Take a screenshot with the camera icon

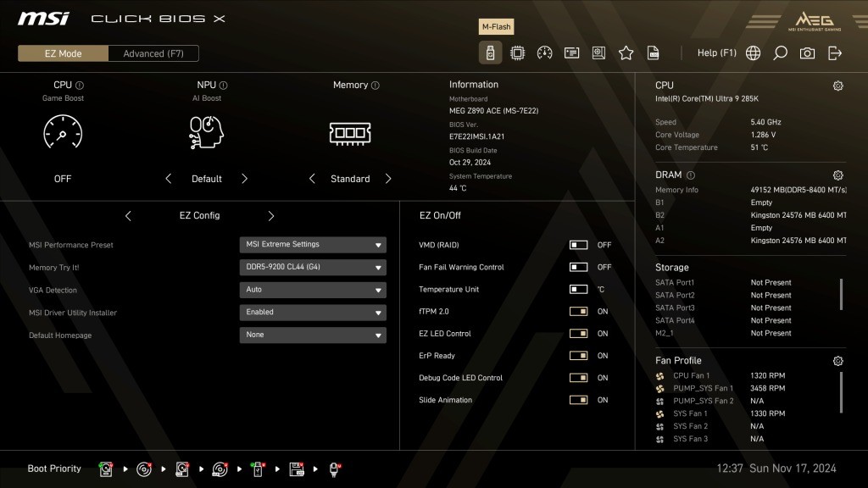click(806, 53)
